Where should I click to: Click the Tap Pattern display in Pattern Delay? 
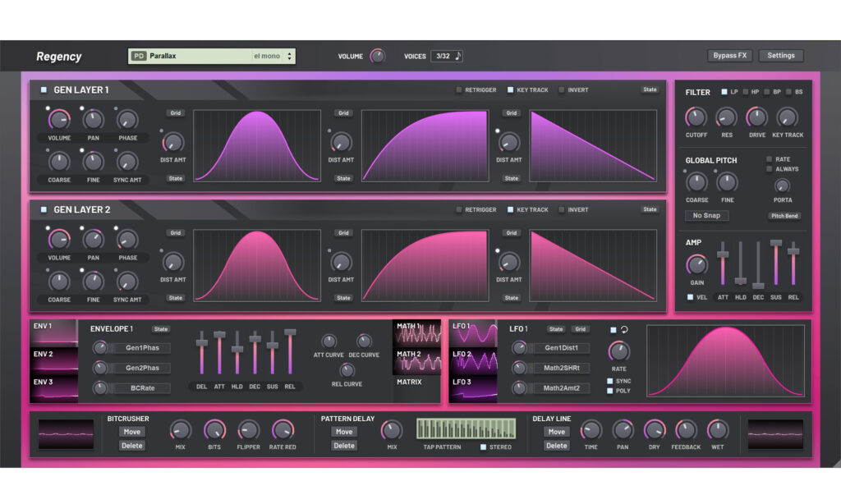[x=465, y=430]
